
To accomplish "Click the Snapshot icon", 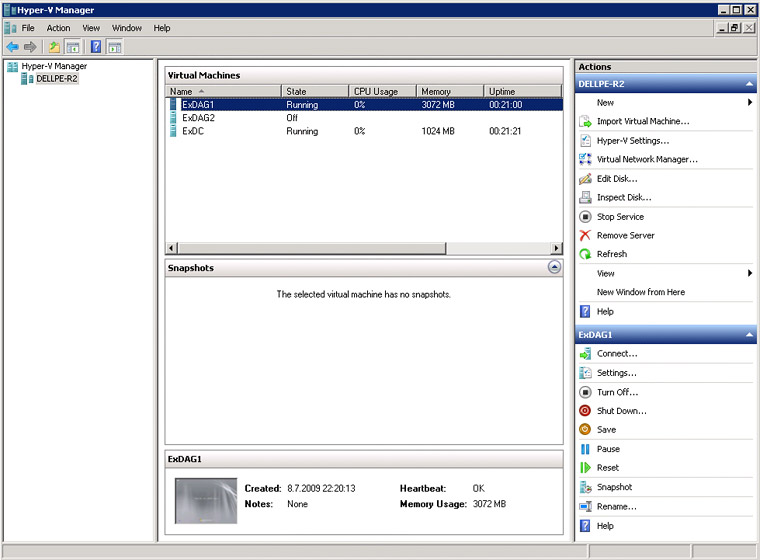I will [585, 487].
